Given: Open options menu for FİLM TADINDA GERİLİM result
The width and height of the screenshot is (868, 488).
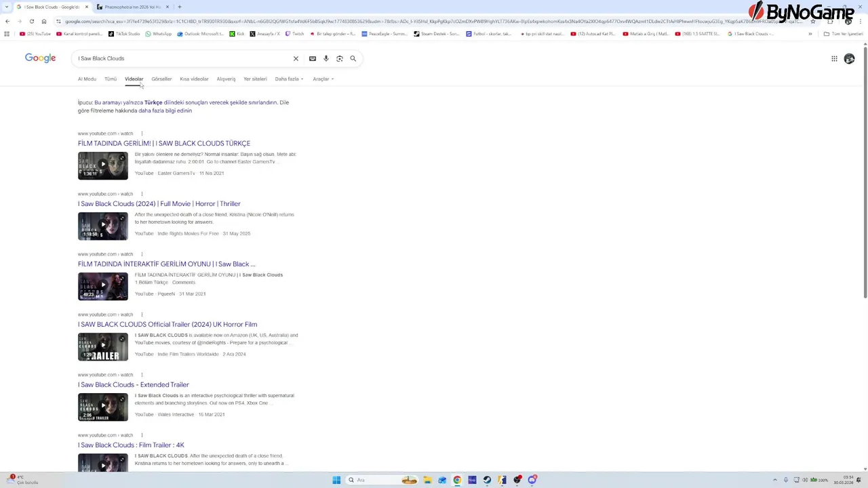Looking at the screenshot, I should tap(142, 134).
